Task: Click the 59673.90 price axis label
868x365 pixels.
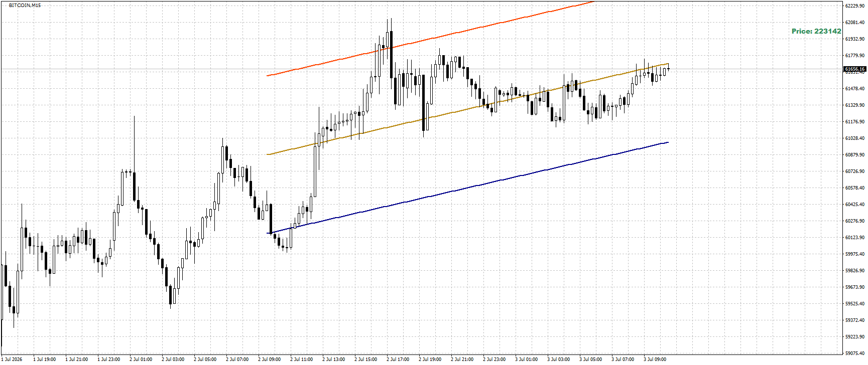Action: coord(855,287)
